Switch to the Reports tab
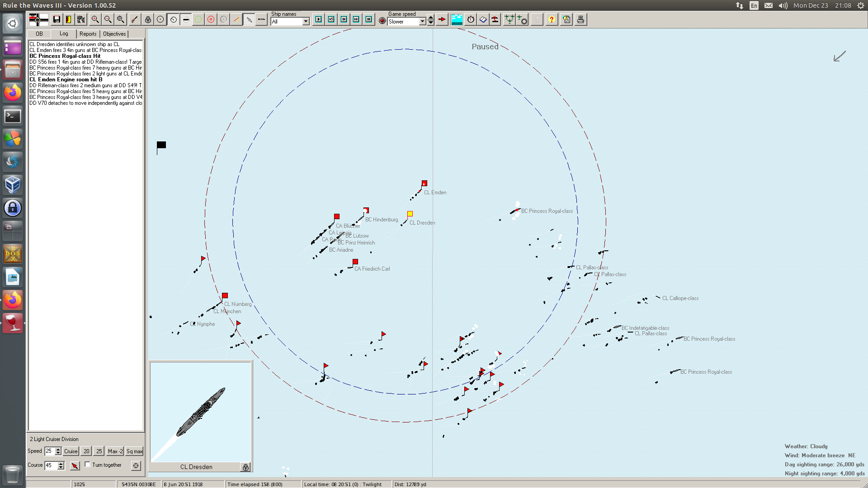The height and width of the screenshot is (488, 868). point(88,34)
